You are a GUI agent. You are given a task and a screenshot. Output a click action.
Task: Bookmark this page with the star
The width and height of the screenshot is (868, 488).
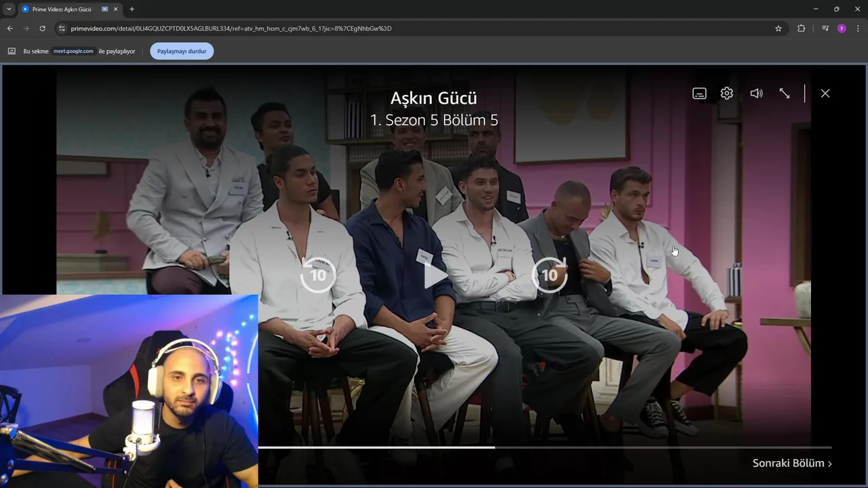pos(778,28)
